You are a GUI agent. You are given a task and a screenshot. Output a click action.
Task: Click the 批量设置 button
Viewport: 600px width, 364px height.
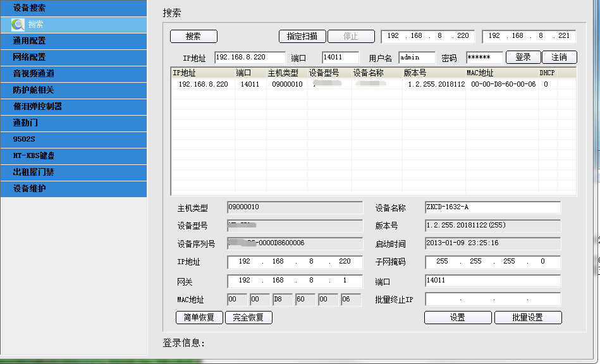click(528, 317)
